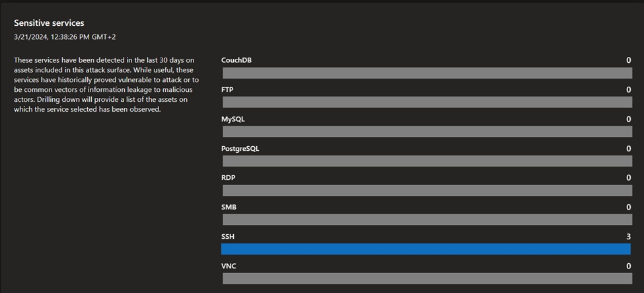Click the SMB label
The height and width of the screenshot is (293, 644).
pos(229,208)
